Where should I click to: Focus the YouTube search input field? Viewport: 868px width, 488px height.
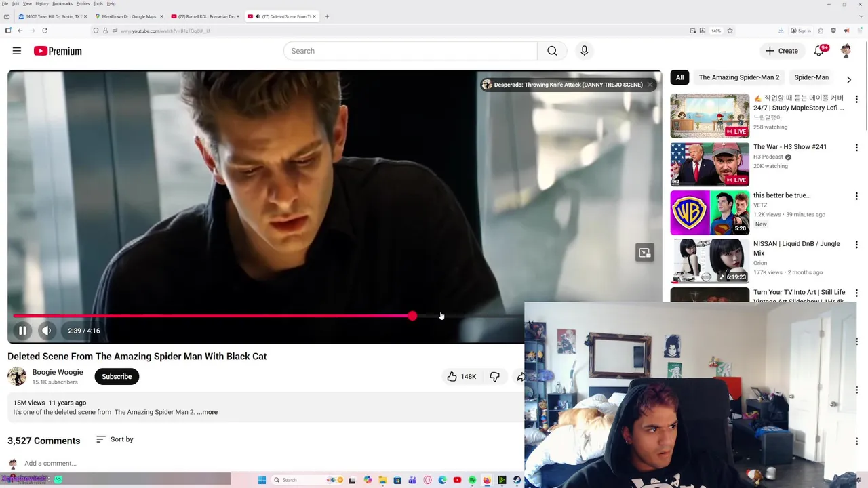coord(410,51)
